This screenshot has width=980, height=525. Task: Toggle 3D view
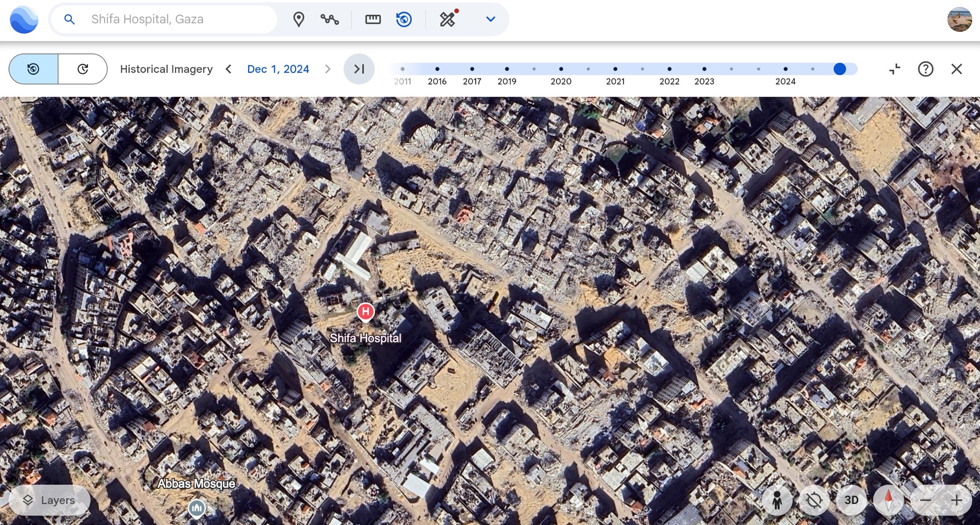851,500
